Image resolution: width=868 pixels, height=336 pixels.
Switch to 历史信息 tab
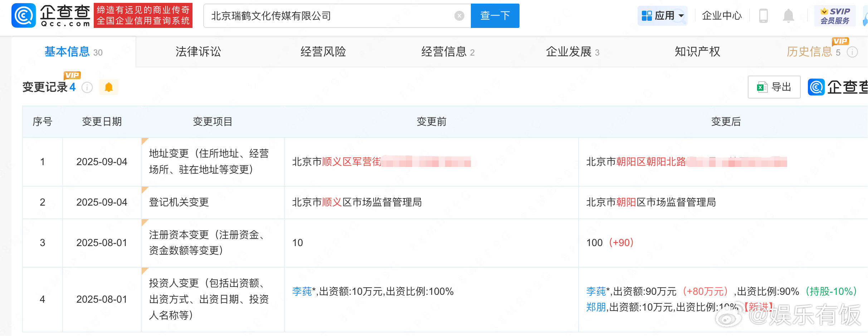pos(813,52)
